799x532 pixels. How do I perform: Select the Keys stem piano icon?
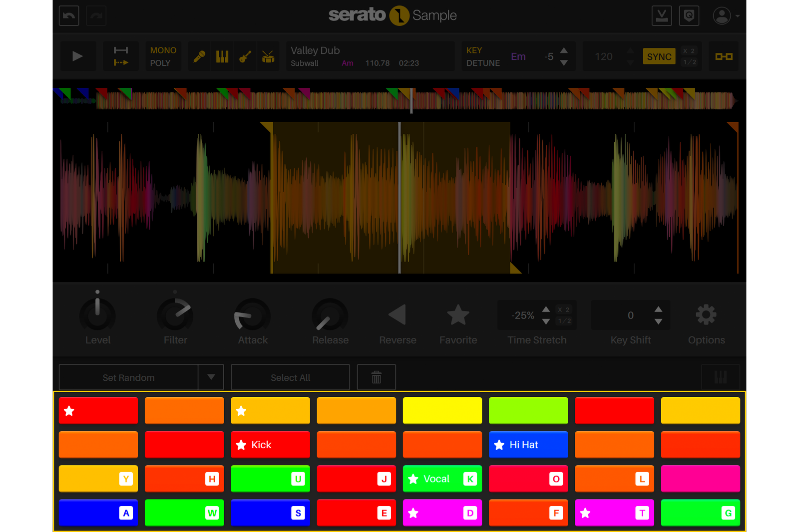(x=222, y=56)
